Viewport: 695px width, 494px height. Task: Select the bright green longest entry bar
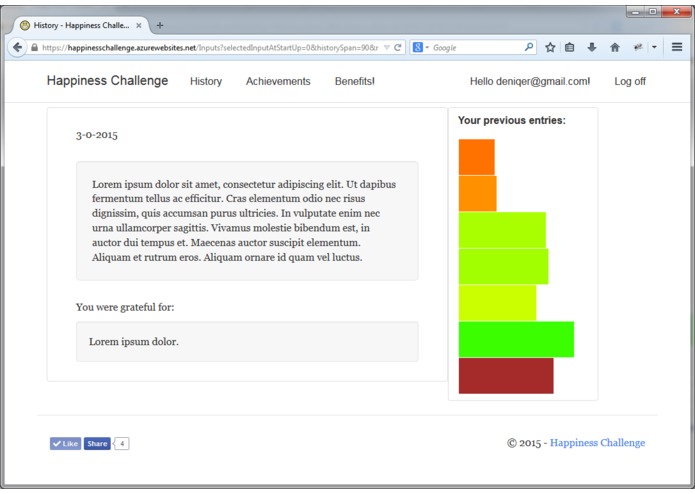coord(516,339)
